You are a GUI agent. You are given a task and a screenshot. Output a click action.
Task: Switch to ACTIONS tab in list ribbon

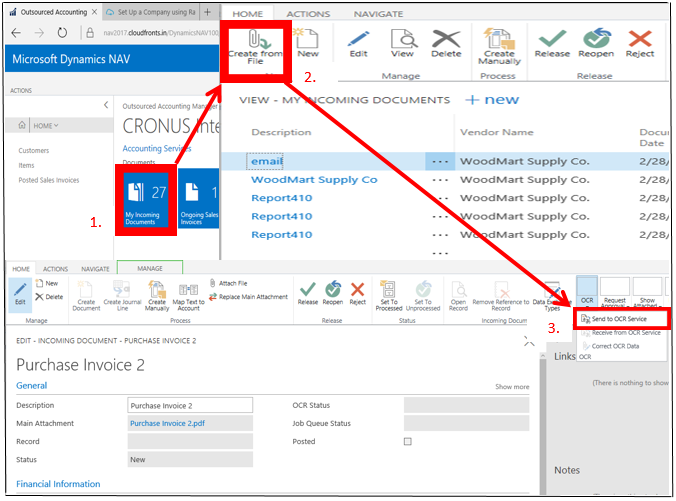pos(308,14)
